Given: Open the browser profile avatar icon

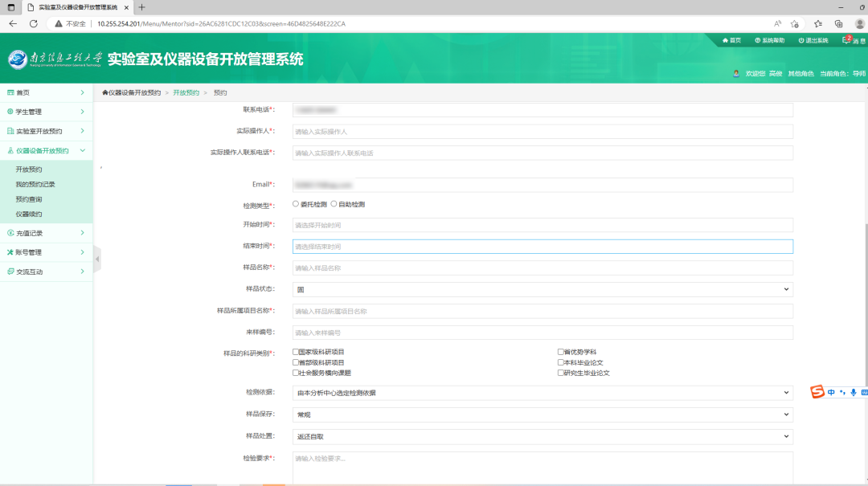Looking at the screenshot, I should 859,23.
